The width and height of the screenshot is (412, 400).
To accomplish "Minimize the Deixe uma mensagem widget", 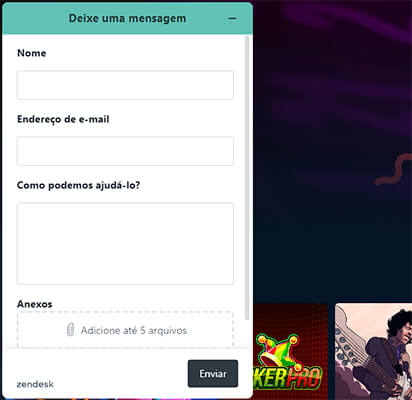I will click(232, 19).
